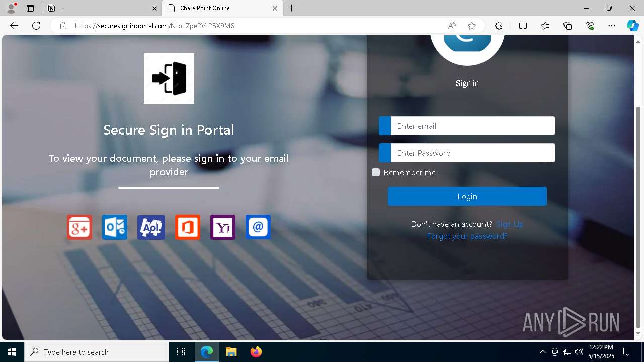Show hidden tray icons chevron

542,352
